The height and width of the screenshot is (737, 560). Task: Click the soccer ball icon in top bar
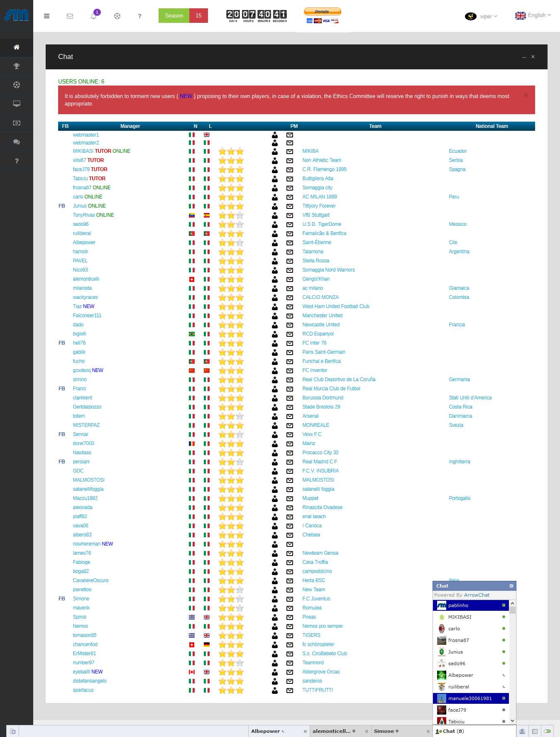(x=117, y=16)
